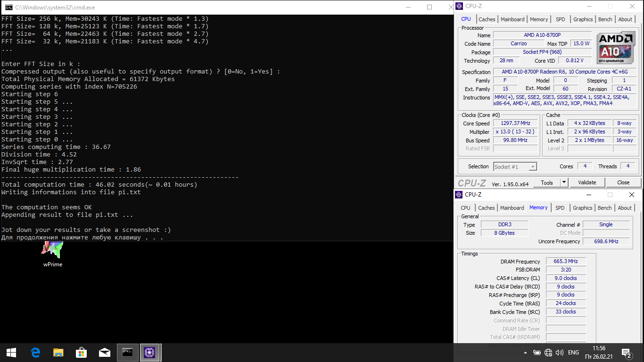Click the Close button in CPU-Z
Image resolution: width=644 pixels, height=362 pixels.
point(623,182)
